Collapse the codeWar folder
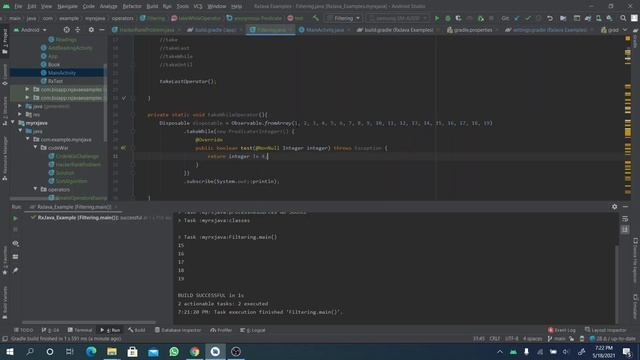Viewport: 640px width, 360px height. click(x=36, y=147)
